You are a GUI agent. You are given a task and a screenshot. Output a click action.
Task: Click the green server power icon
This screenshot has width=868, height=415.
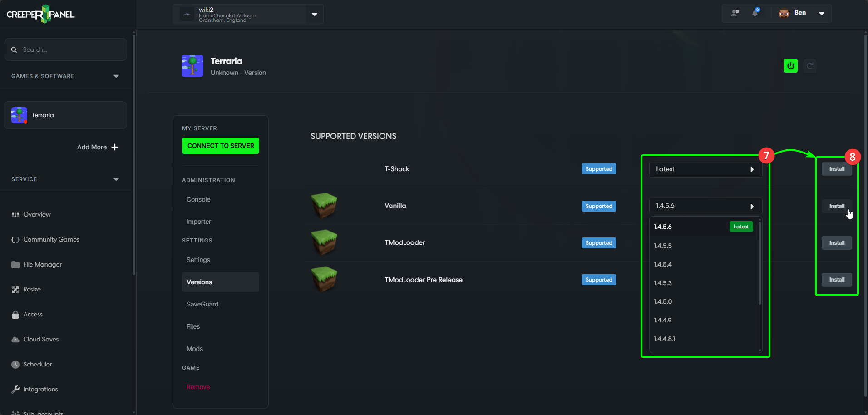pos(790,66)
